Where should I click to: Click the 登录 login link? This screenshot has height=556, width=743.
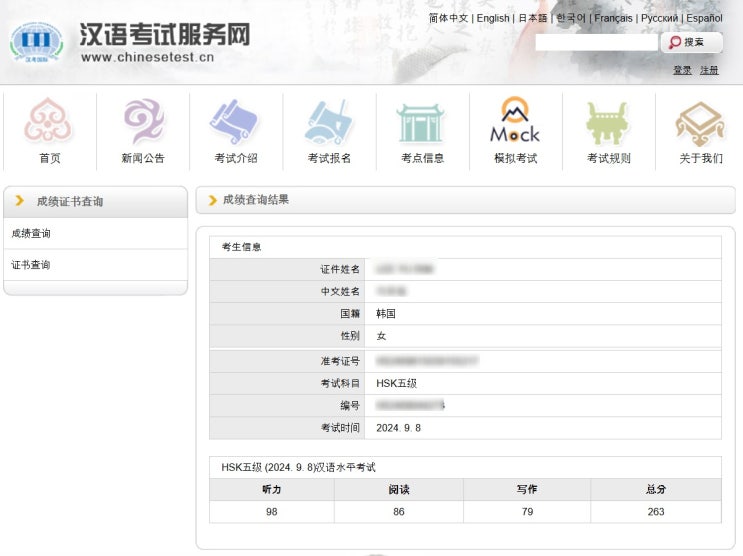[682, 70]
